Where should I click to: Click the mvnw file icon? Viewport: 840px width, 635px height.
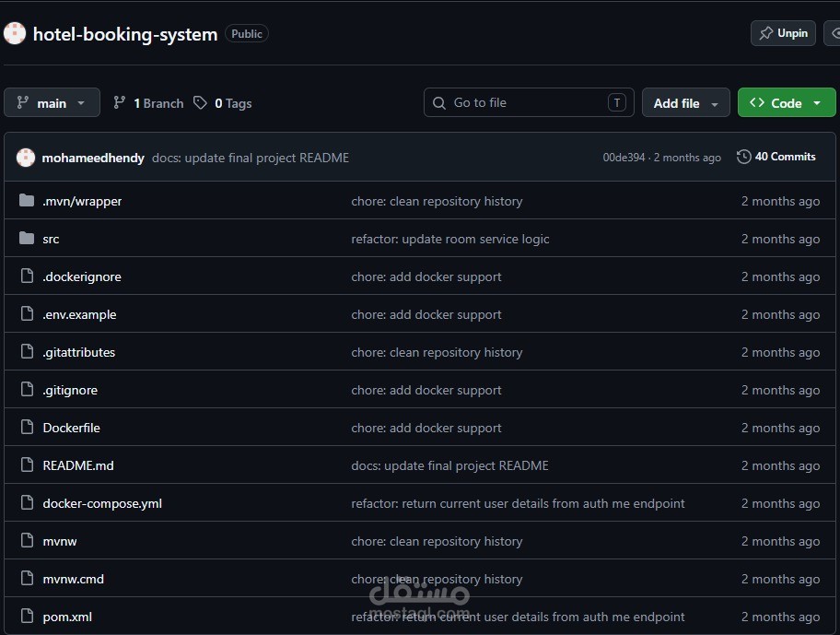coord(27,540)
